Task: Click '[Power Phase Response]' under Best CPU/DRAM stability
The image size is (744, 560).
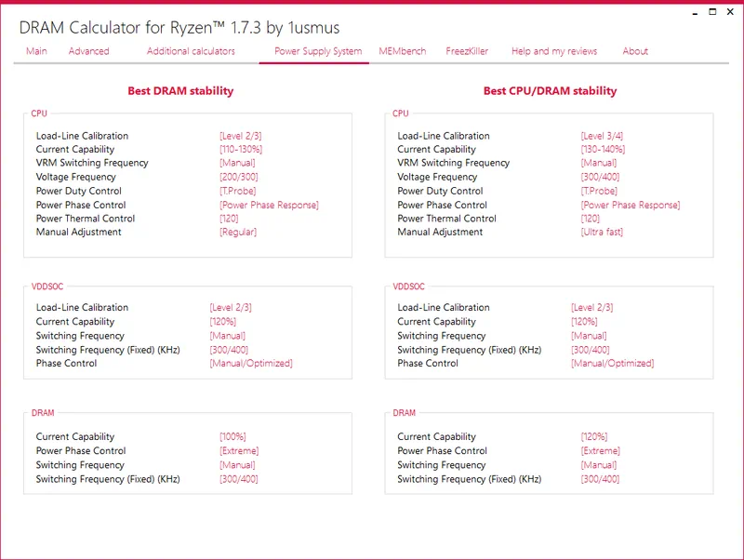Action: [x=631, y=205]
